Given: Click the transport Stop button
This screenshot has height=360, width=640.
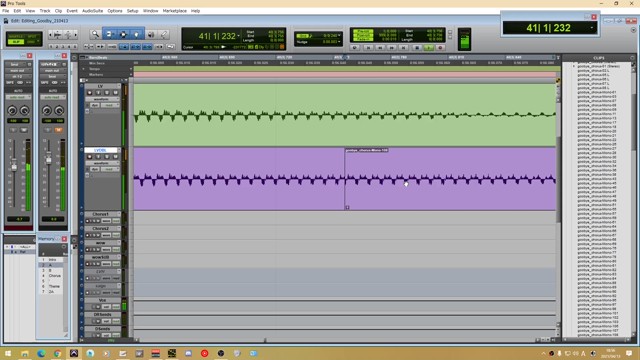Looking at the screenshot, I should point(416,48).
